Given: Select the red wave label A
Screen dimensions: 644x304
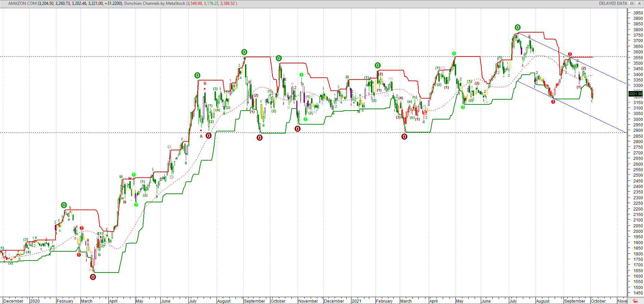Looking at the screenshot, I should click(201, 136).
